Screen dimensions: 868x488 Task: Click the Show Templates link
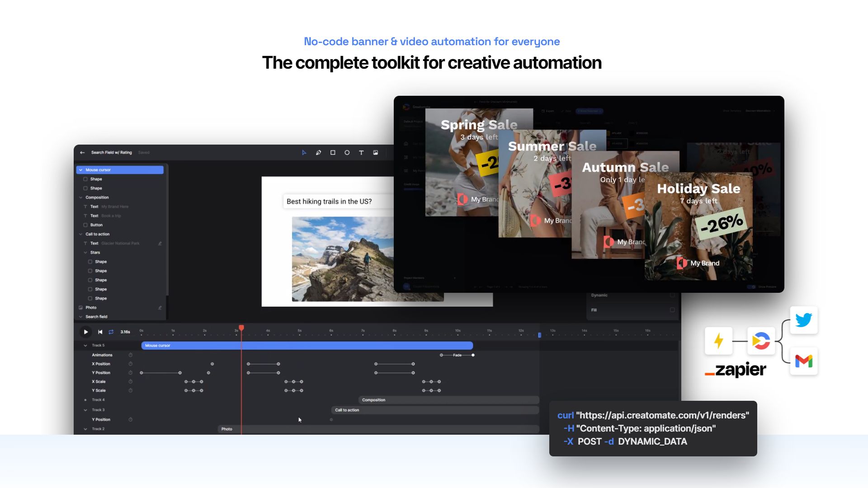tap(732, 110)
